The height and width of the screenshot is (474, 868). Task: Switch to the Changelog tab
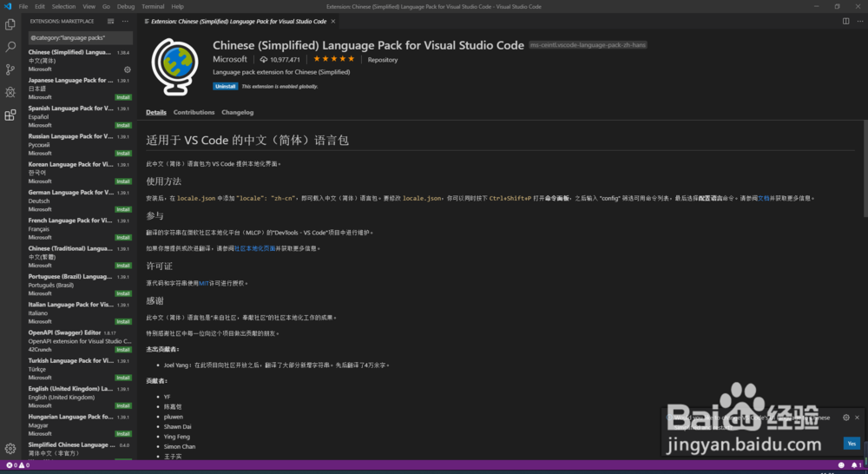click(238, 112)
